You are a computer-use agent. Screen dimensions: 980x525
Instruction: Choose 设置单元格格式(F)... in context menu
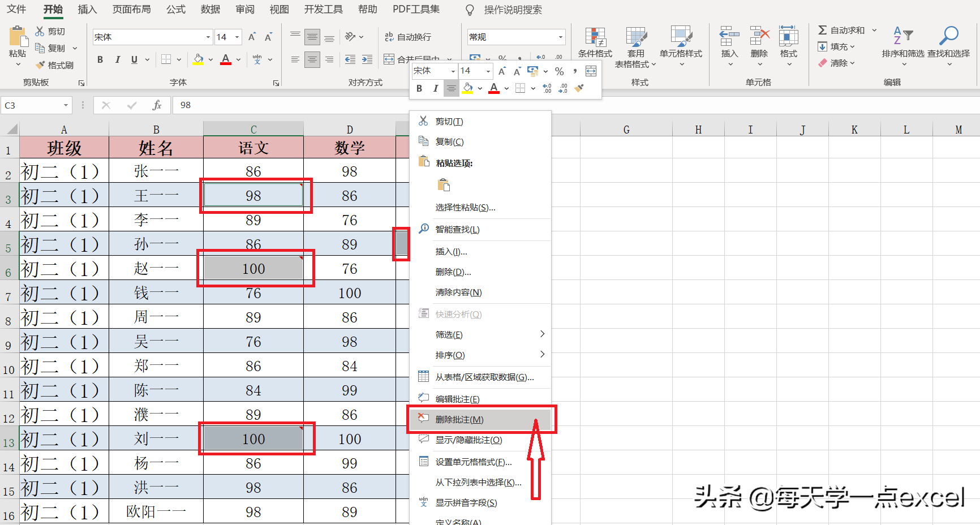481,462
